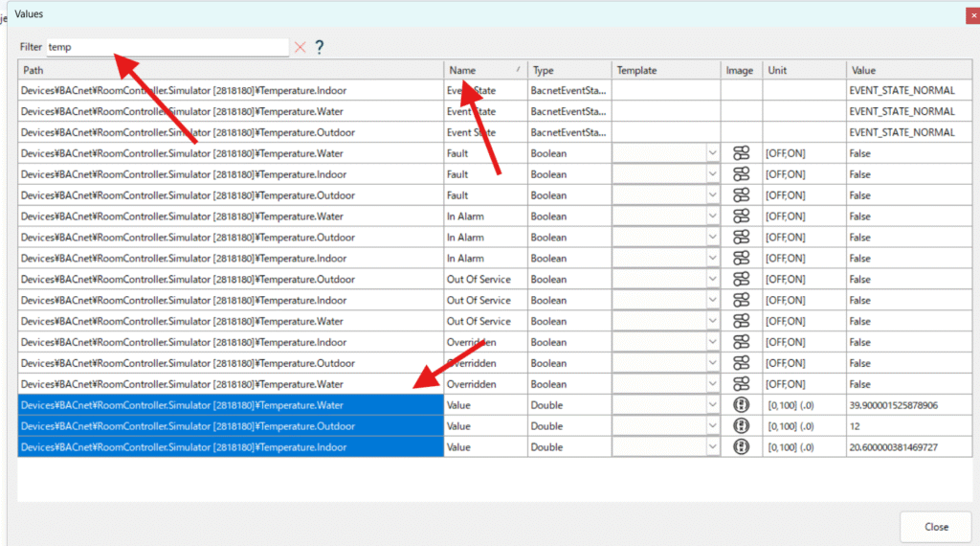Click the gauge image icon in Temperature.Water Value row

pos(741,405)
